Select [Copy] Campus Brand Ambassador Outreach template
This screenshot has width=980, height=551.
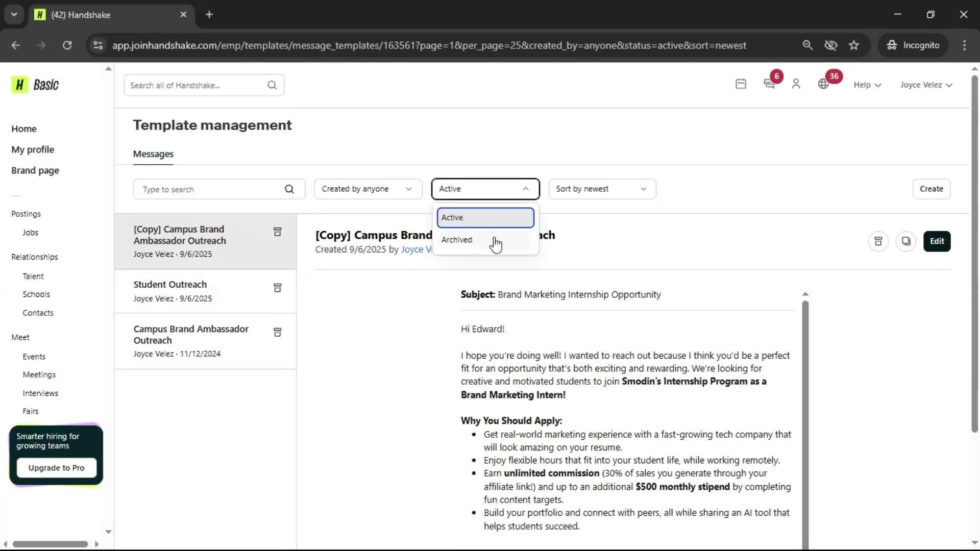point(205,241)
